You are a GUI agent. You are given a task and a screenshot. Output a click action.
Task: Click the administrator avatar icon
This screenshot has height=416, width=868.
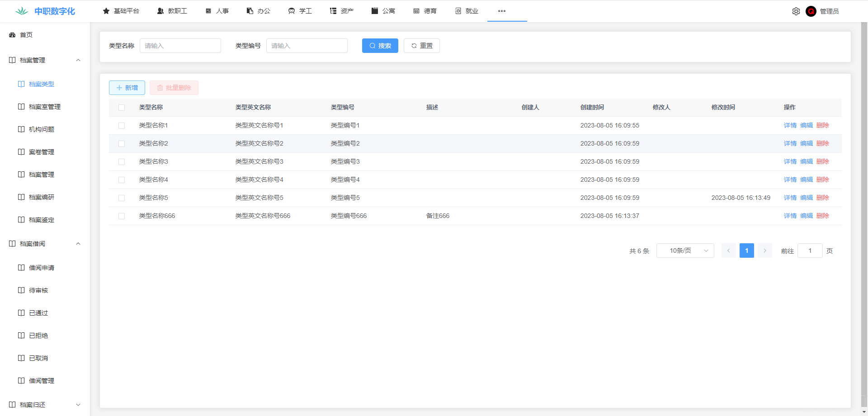click(x=811, y=11)
